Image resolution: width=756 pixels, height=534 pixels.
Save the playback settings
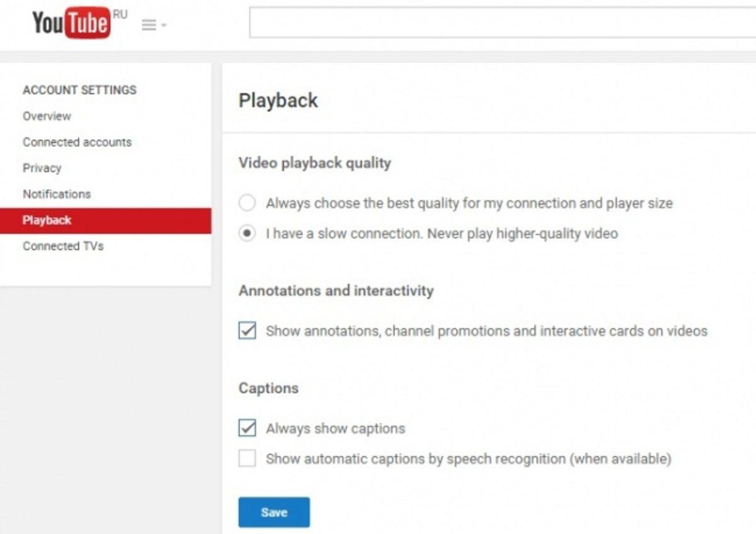[273, 512]
